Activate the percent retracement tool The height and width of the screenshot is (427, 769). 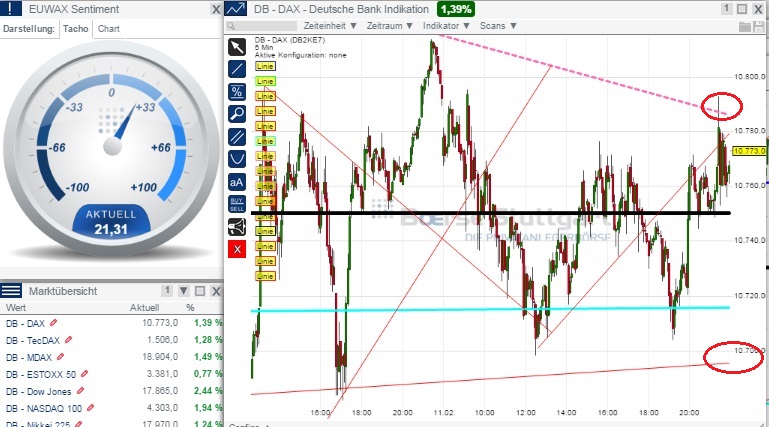(237, 92)
